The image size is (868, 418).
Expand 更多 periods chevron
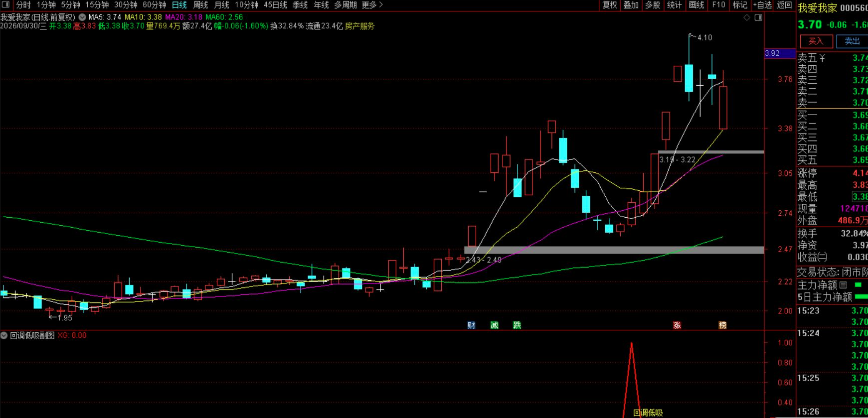tap(381, 5)
